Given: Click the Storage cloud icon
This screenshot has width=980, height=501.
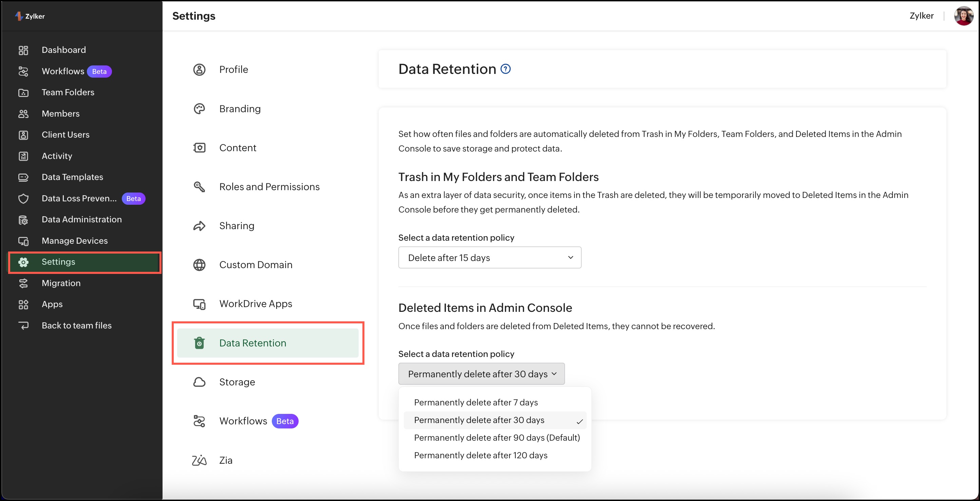Looking at the screenshot, I should point(199,382).
